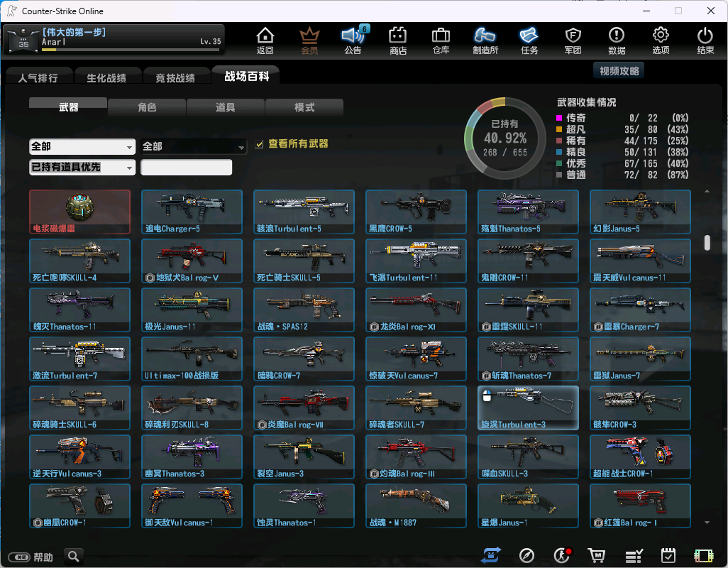Click the player rank badge icon
Image resolution: width=728 pixels, height=568 pixels.
click(x=23, y=40)
